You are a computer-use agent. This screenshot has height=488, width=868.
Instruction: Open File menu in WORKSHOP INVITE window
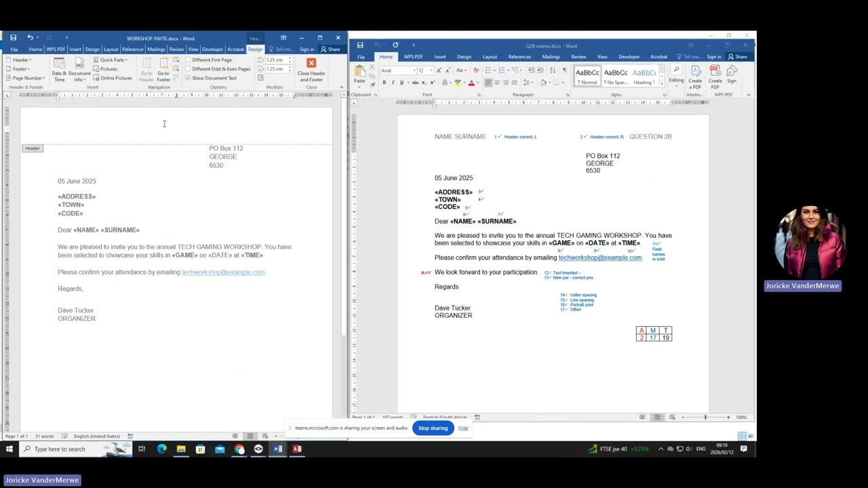tap(14, 49)
